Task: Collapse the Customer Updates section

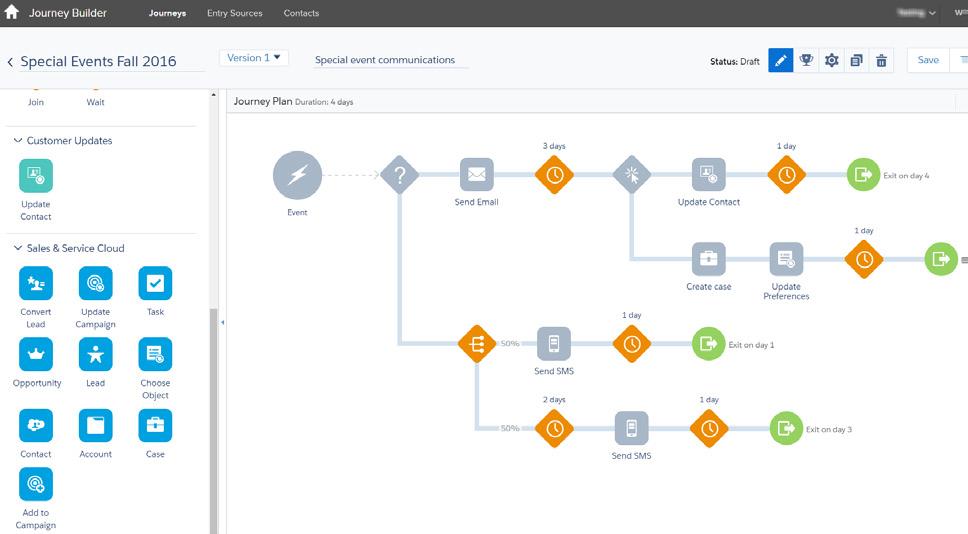Action: [18, 141]
